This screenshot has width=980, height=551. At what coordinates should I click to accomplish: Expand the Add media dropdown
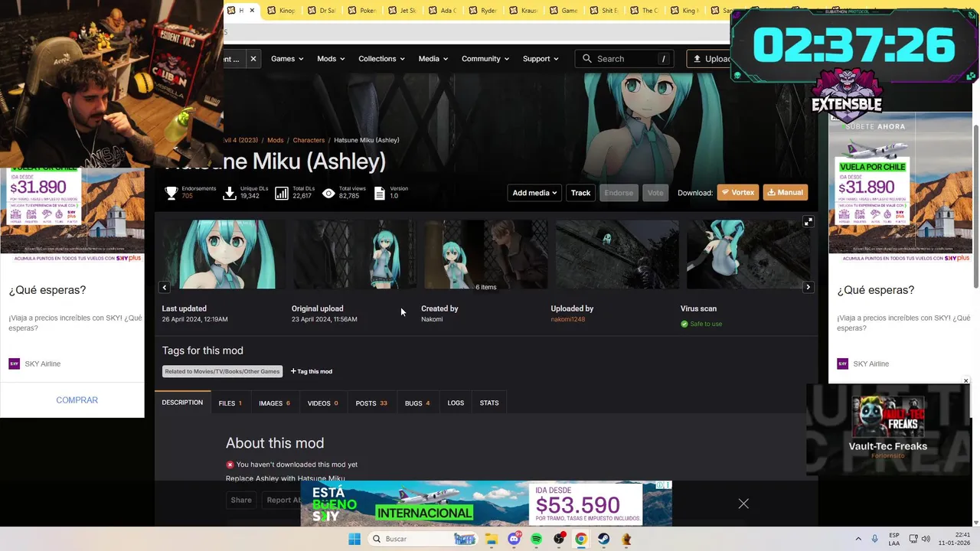click(x=534, y=193)
